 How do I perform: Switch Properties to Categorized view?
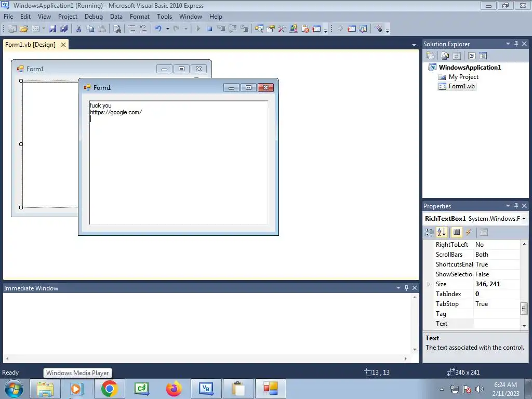[430, 232]
